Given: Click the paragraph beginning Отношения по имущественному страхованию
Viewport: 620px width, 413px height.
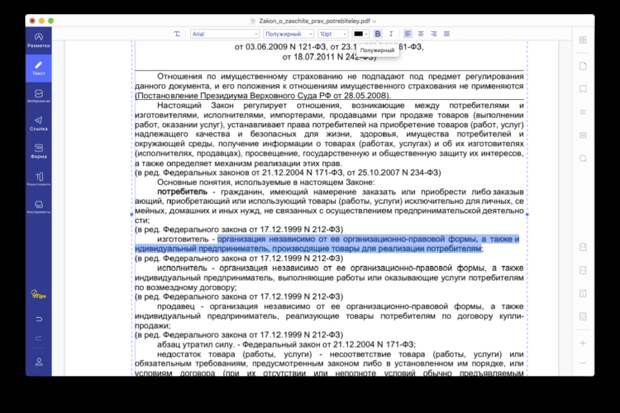Looking at the screenshot, I should [x=329, y=85].
